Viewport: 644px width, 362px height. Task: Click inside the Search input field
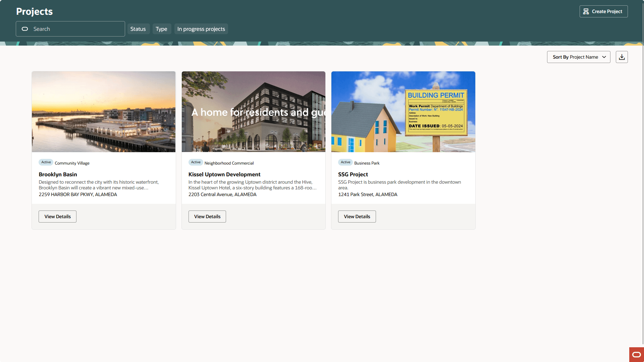point(70,29)
